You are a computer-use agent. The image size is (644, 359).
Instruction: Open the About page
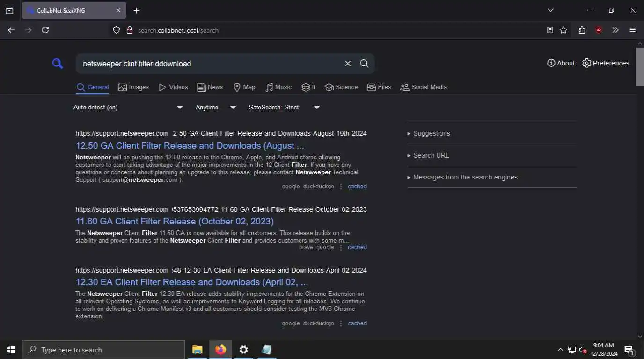click(561, 63)
